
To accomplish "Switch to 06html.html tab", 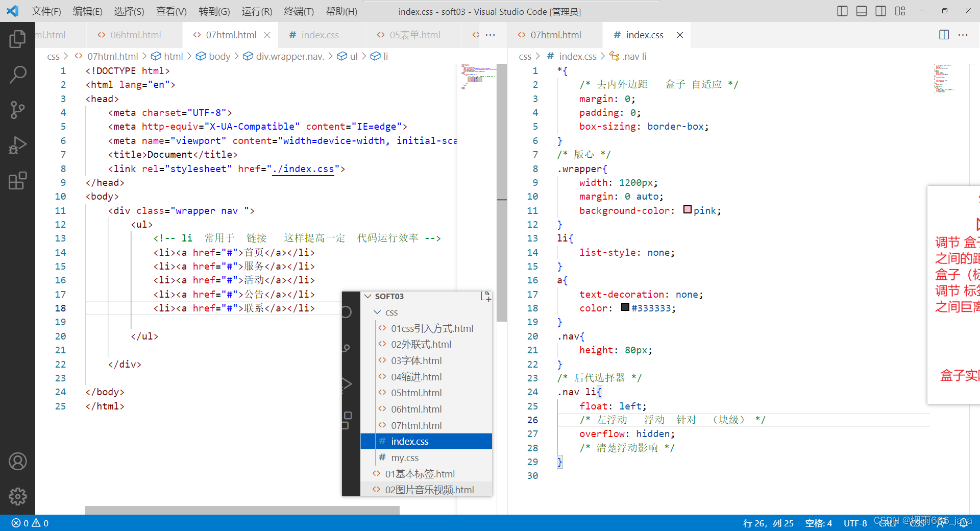I will (x=135, y=35).
